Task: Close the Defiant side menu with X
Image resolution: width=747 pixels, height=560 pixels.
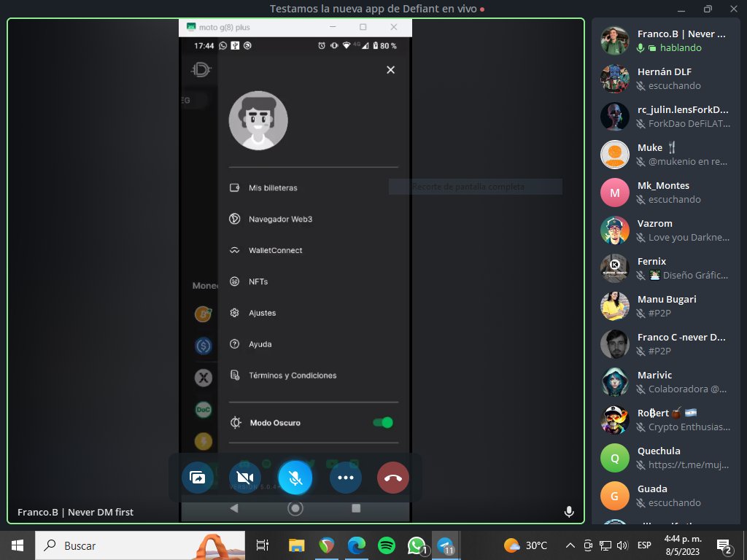Action: pos(391,70)
